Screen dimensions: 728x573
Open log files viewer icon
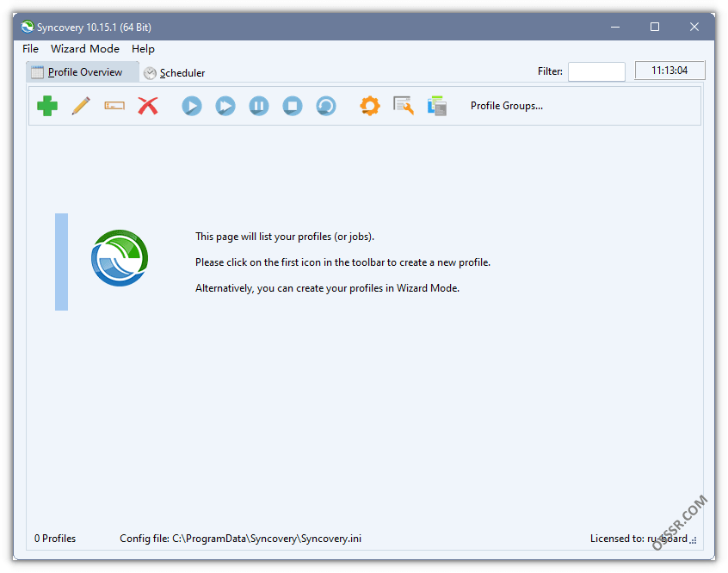pos(404,106)
